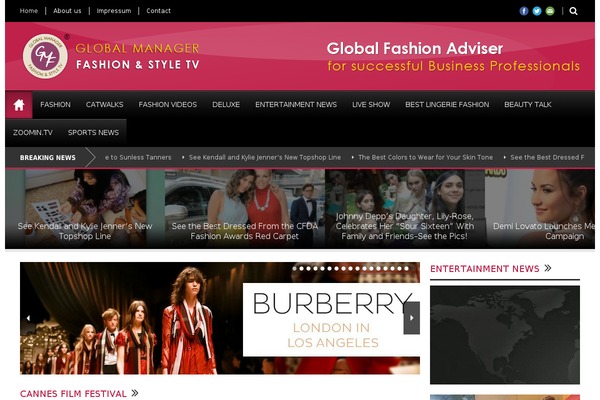The width and height of the screenshot is (600, 400).
Task: Open the Contact link
Action: (158, 11)
